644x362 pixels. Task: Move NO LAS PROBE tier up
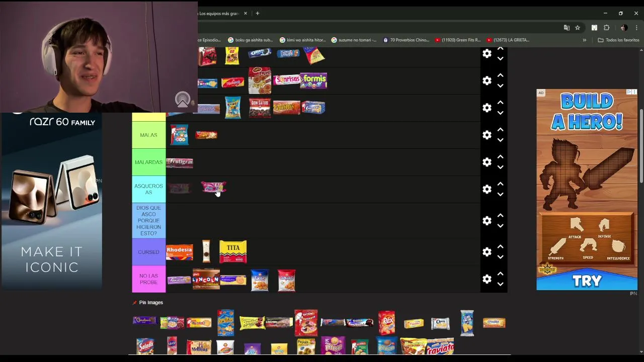point(500,274)
